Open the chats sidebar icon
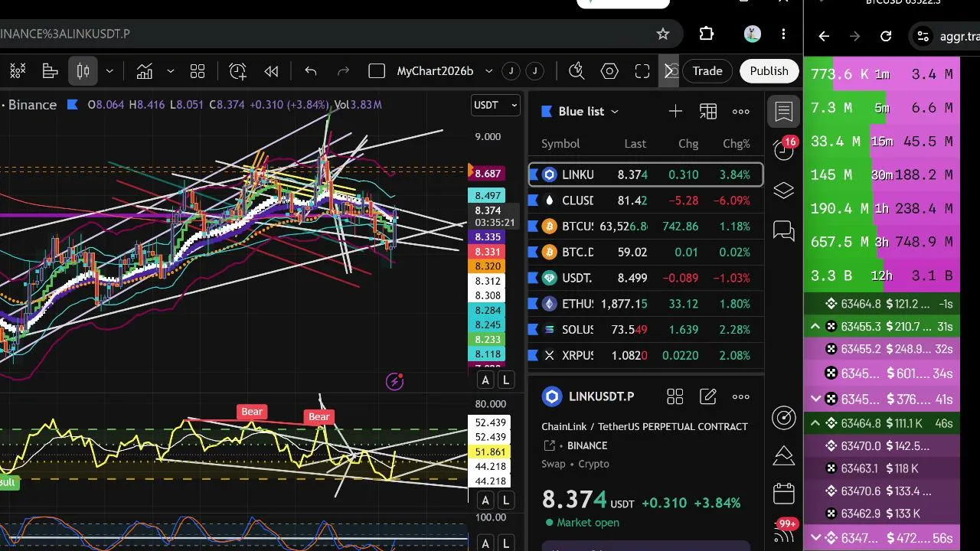980x551 pixels. (784, 230)
